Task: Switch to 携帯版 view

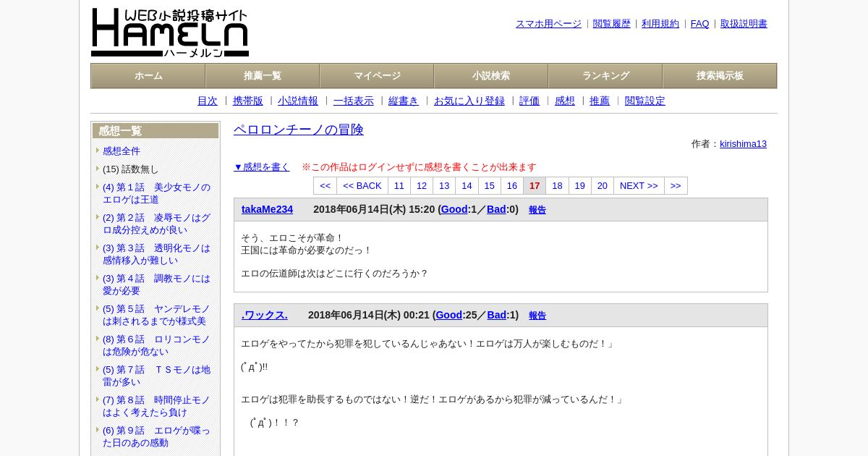Action: 248,101
